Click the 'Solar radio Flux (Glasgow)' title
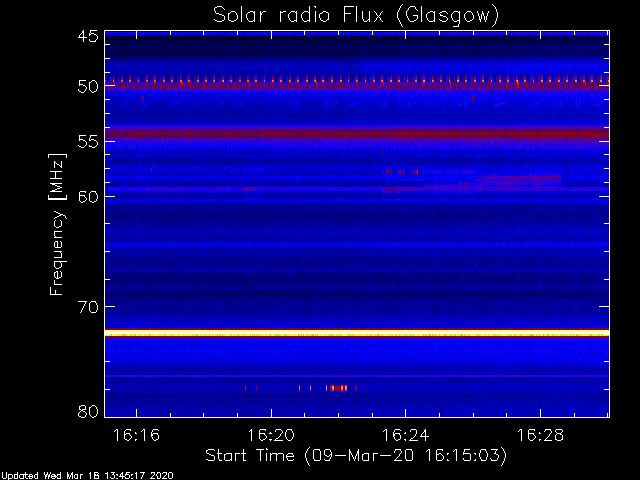 pos(356,16)
